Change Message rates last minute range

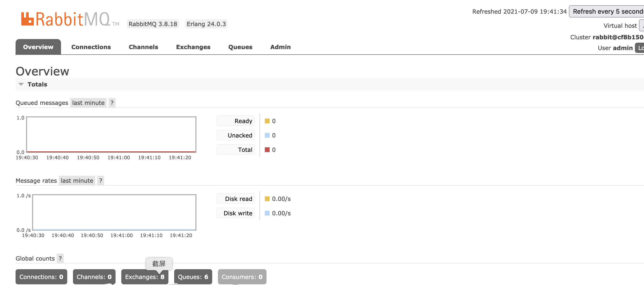pos(77,181)
